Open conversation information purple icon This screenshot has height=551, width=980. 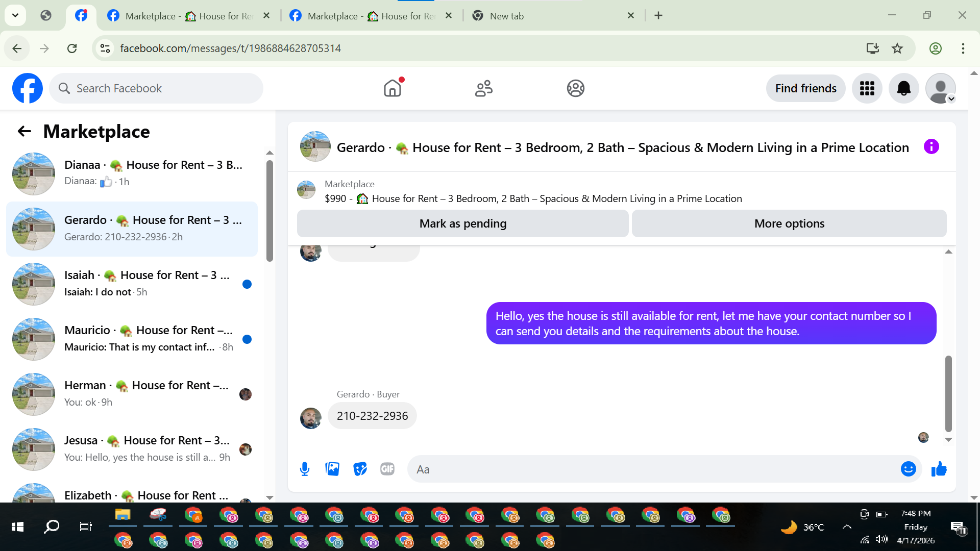931,147
